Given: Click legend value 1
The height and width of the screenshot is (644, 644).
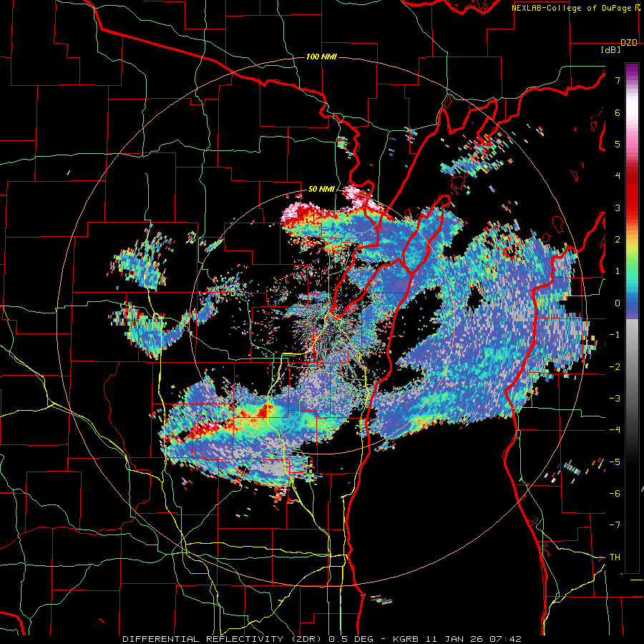Looking at the screenshot, I should (x=618, y=271).
